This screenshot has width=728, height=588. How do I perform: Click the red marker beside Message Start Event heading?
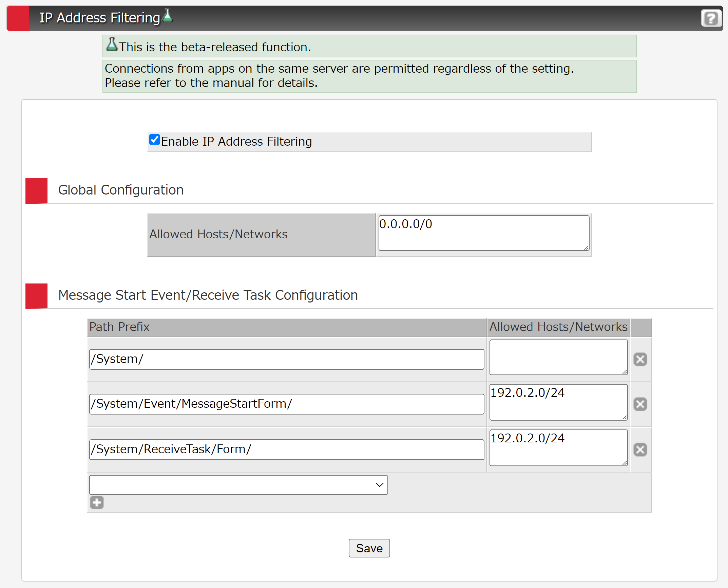pyautogui.click(x=36, y=296)
